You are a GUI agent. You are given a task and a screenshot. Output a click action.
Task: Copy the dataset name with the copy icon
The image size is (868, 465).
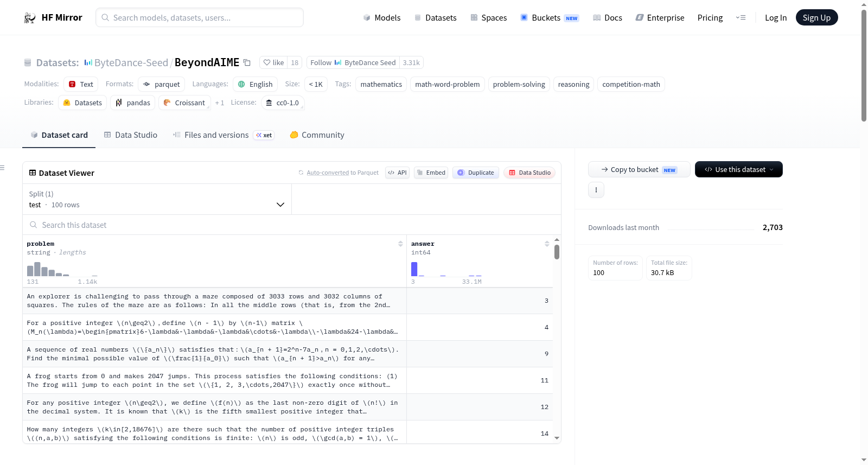(247, 62)
